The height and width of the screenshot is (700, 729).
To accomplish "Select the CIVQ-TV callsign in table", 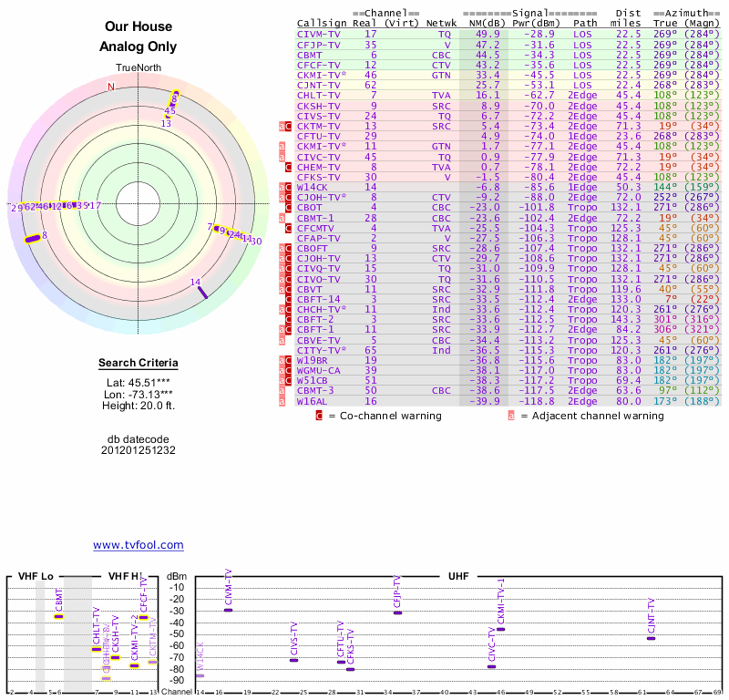I will click(x=318, y=269).
